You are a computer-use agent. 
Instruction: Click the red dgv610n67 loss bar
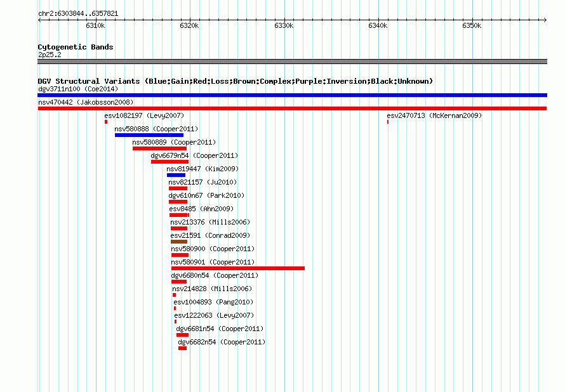tap(178, 202)
